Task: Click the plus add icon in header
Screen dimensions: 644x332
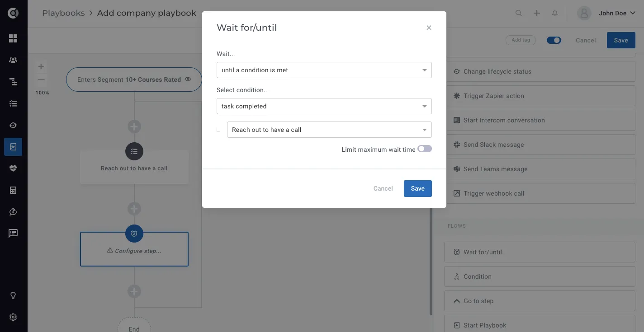Action: coord(537,13)
